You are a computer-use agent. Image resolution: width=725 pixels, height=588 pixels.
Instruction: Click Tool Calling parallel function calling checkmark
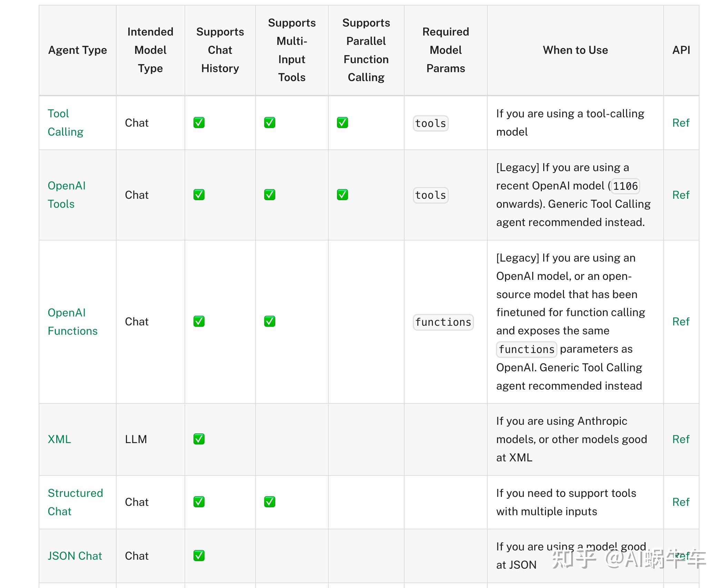(342, 123)
